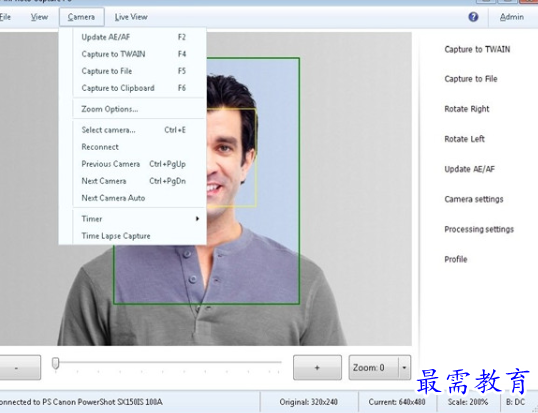Open Profile from side panel
The width and height of the screenshot is (538, 413).
click(456, 259)
